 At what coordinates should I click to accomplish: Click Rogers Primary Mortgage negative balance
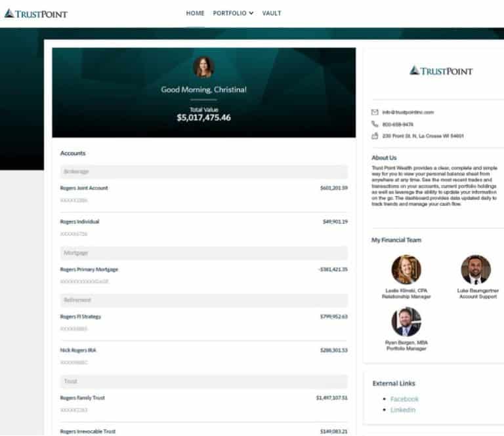coord(333,269)
